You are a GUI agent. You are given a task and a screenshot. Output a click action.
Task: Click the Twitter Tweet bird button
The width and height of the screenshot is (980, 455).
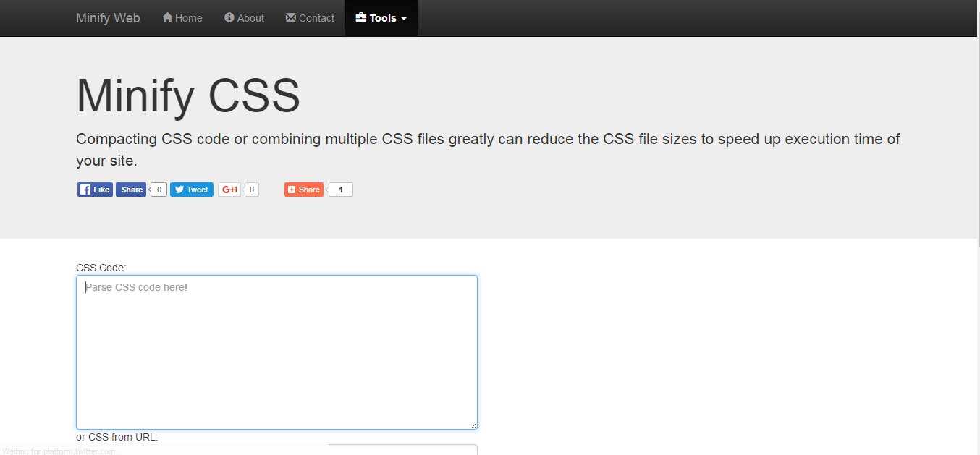click(x=192, y=190)
